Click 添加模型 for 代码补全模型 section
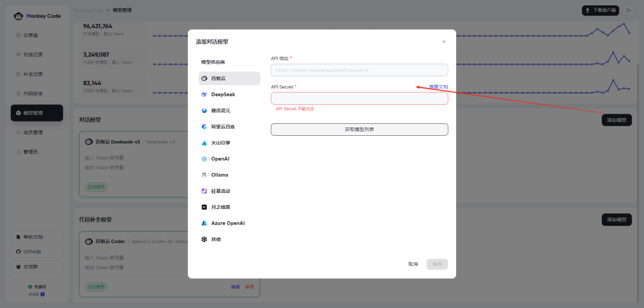 tap(617, 219)
